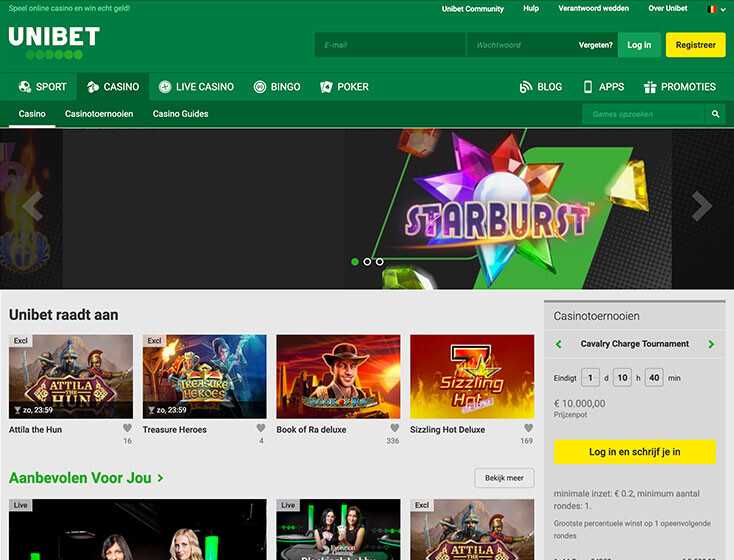
Task: Click the Unibet logo
Action: click(54, 43)
